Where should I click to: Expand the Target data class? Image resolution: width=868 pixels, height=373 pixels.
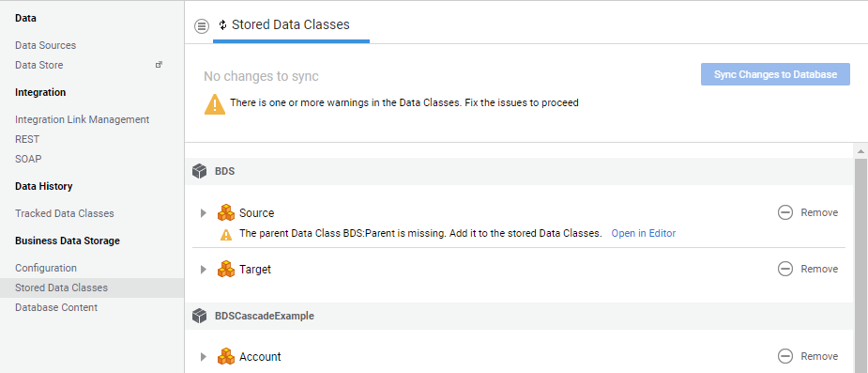(x=204, y=270)
